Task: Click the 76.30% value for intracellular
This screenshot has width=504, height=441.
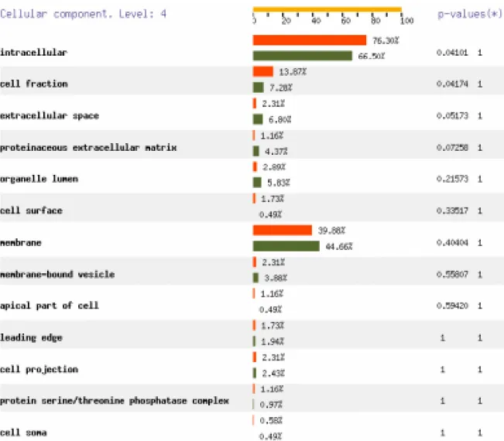Action: pyautogui.click(x=386, y=40)
